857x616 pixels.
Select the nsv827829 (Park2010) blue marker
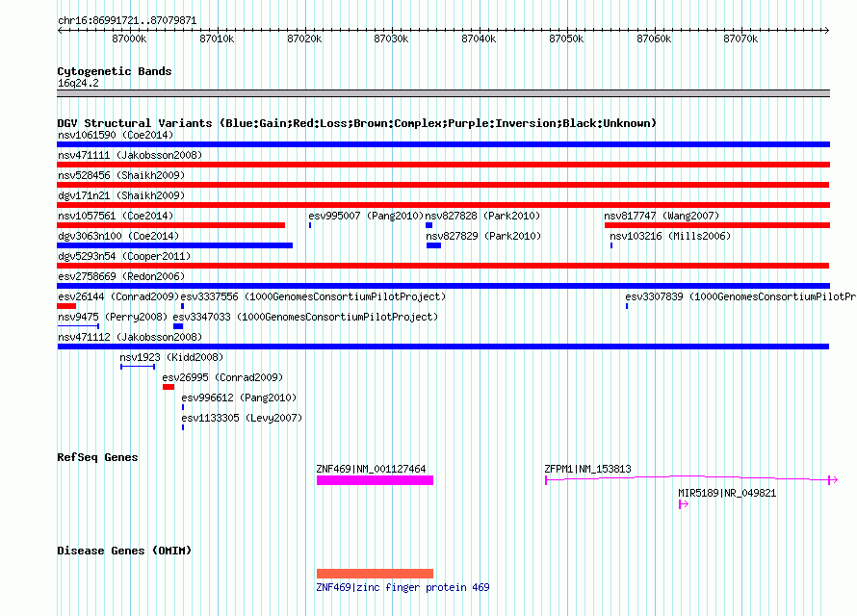pyautogui.click(x=433, y=245)
